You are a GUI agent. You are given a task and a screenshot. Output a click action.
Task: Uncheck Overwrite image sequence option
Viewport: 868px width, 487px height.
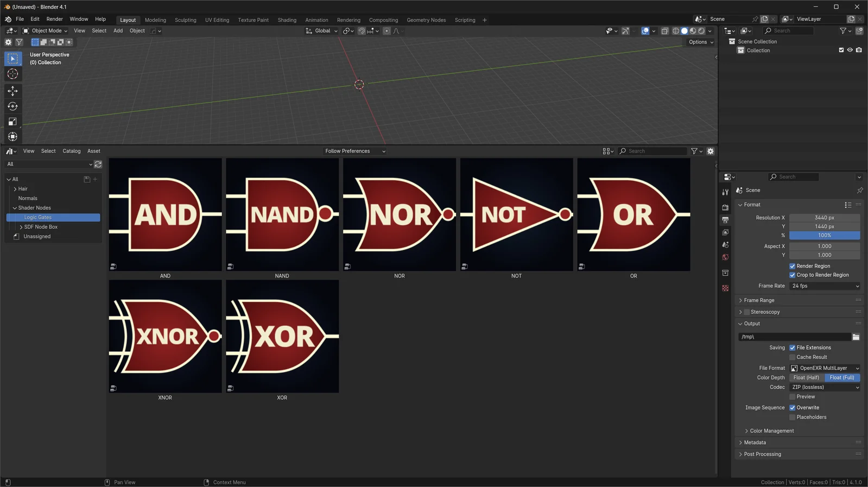(x=792, y=408)
